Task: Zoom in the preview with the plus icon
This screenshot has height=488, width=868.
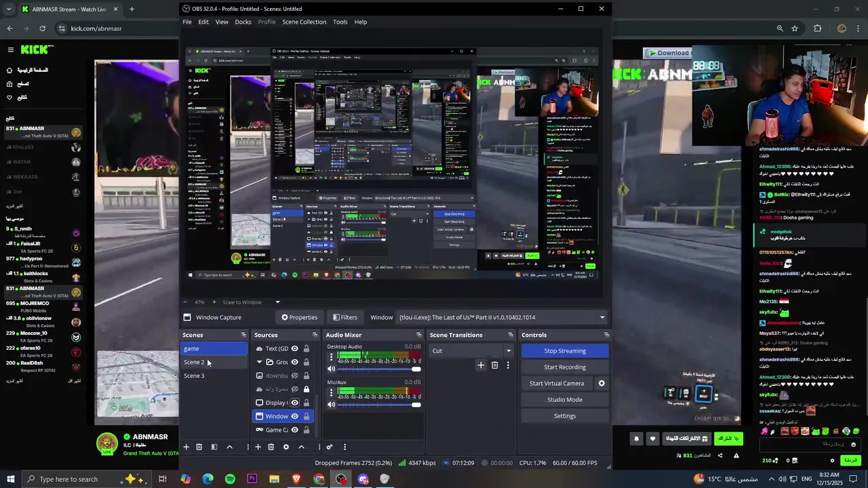Action: [x=214, y=302]
